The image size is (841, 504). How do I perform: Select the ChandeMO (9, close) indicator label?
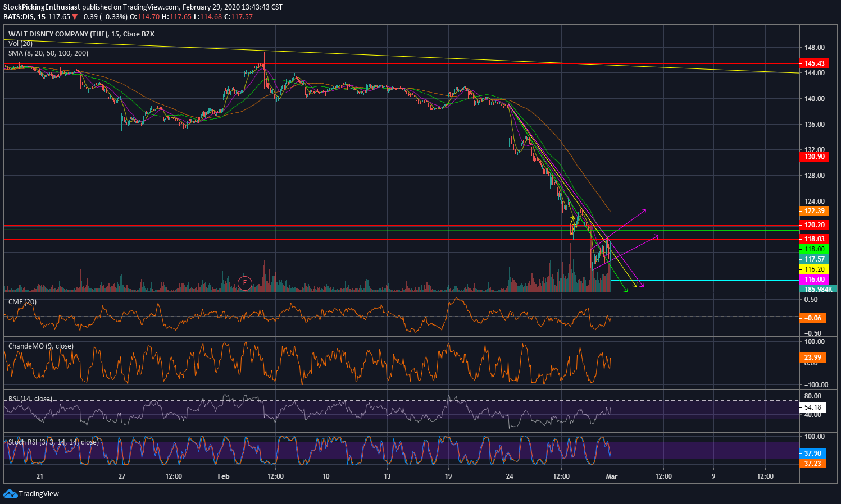click(41, 346)
